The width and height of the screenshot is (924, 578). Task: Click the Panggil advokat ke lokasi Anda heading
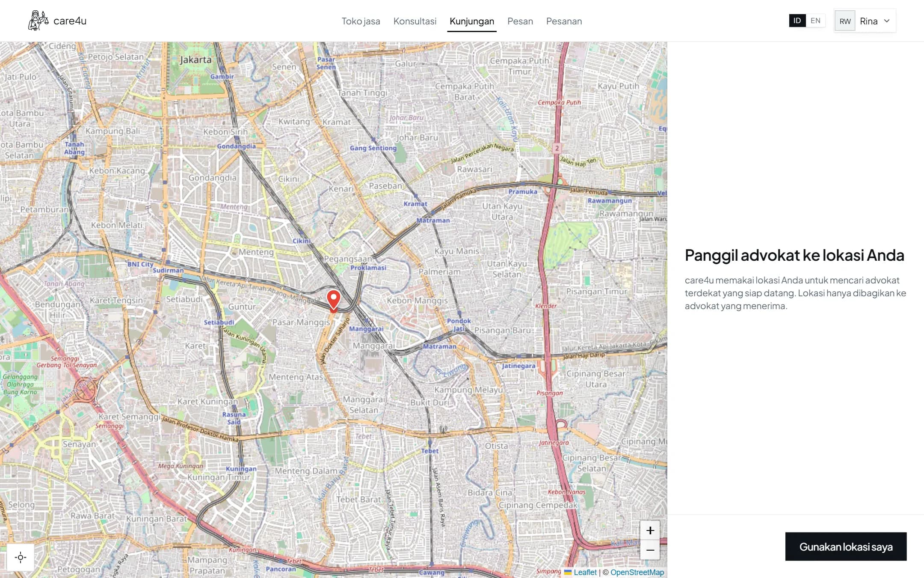[794, 255]
